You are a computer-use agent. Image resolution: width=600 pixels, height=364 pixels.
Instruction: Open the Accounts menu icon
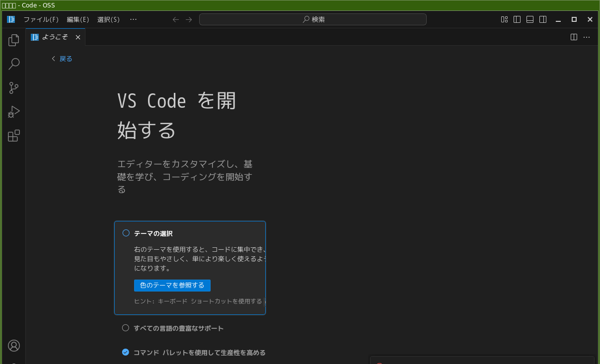14,346
